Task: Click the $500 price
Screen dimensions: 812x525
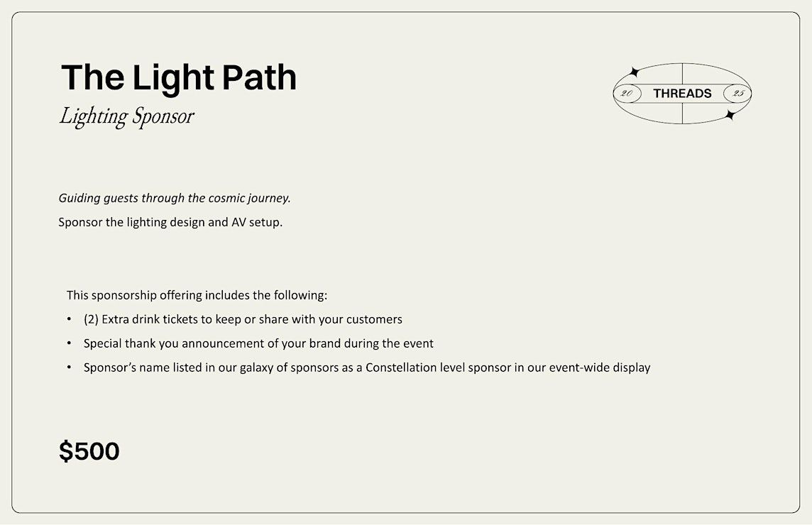Action: coord(89,451)
